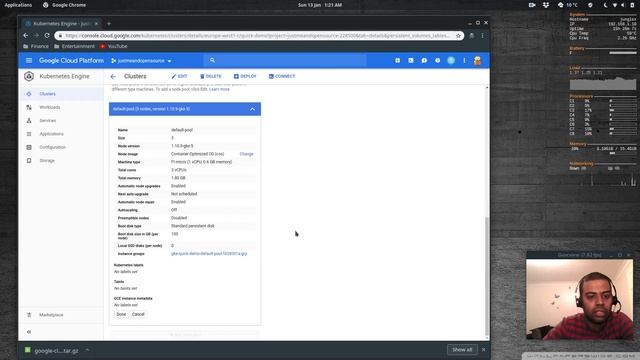Open the help question mark icon

(x=438, y=60)
